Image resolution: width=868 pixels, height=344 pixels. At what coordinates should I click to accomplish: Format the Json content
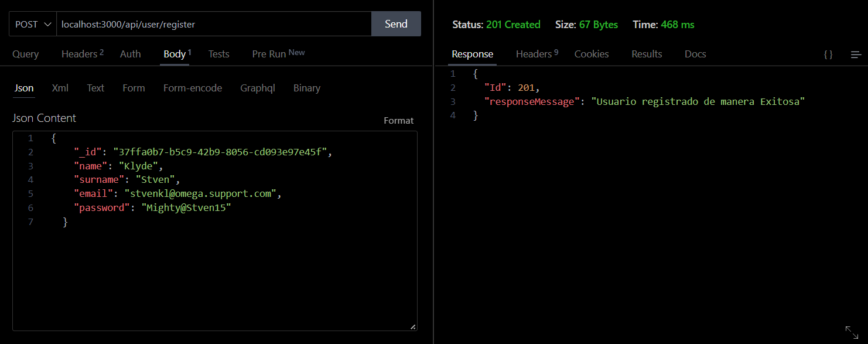tap(399, 120)
